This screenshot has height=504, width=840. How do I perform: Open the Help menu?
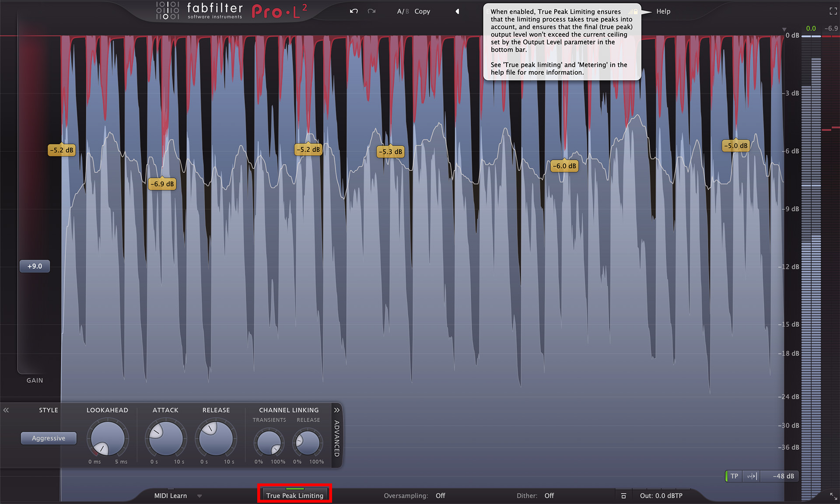[663, 11]
